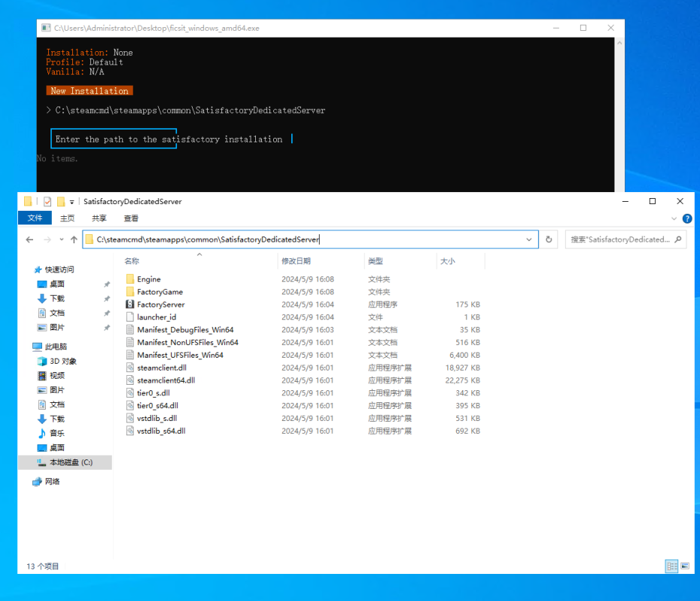Select the FactoryServer application icon
700x601 pixels.
point(130,304)
